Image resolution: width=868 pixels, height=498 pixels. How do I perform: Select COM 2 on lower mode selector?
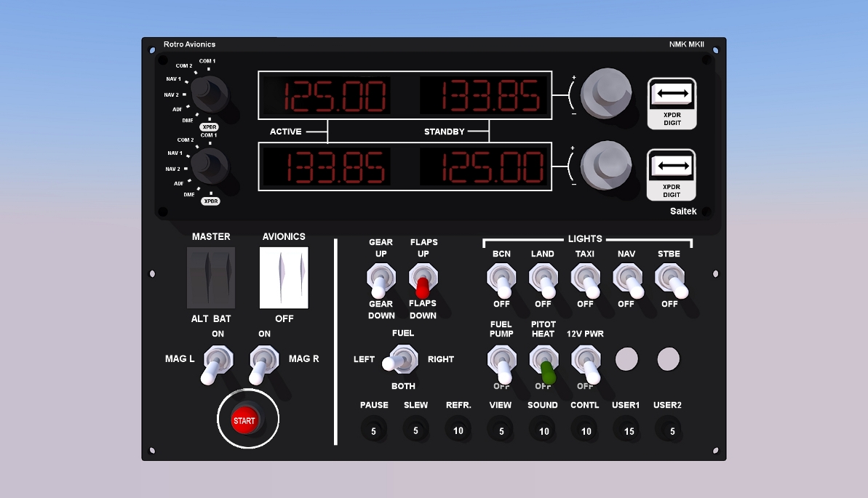(x=186, y=140)
